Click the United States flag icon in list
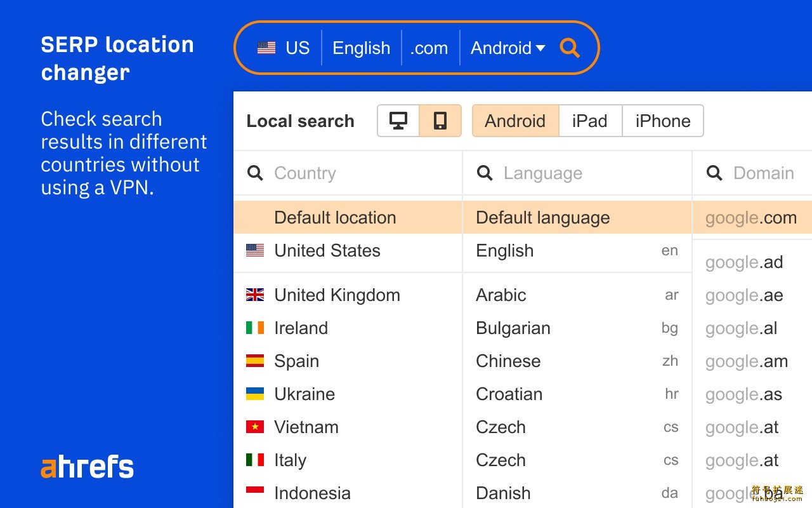Viewport: 812px width, 508px height. tap(255, 250)
